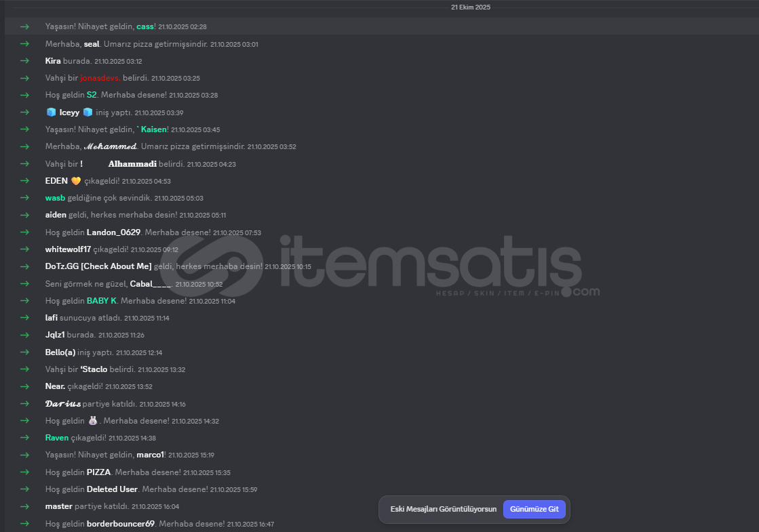Viewport: 759px width, 532px height.
Task: Open the S2 username profile
Action: coord(92,95)
